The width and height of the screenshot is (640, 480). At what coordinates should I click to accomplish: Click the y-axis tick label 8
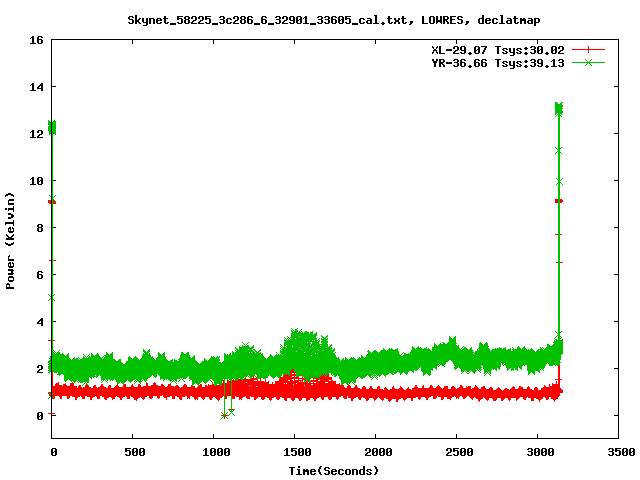(x=40, y=228)
